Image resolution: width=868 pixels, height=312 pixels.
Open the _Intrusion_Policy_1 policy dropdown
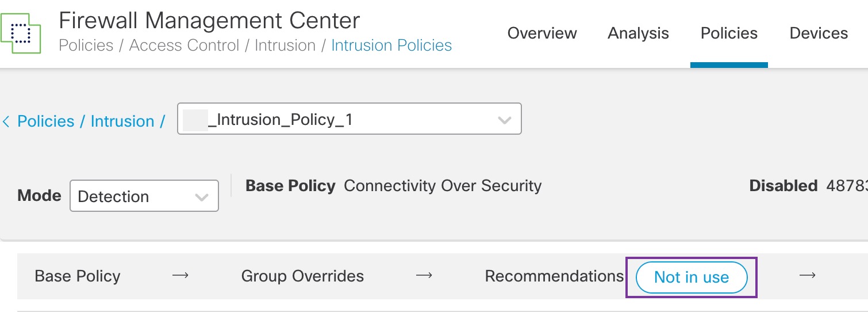pos(349,119)
